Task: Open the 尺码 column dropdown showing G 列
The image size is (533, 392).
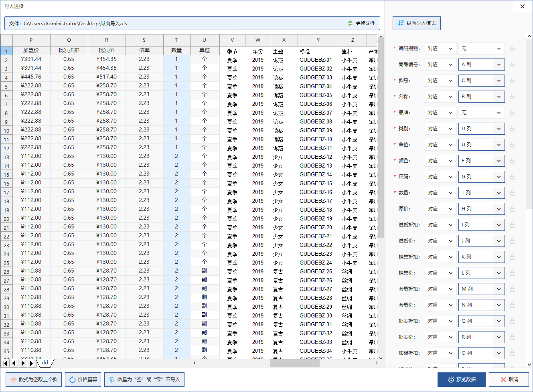Action: coord(481,177)
